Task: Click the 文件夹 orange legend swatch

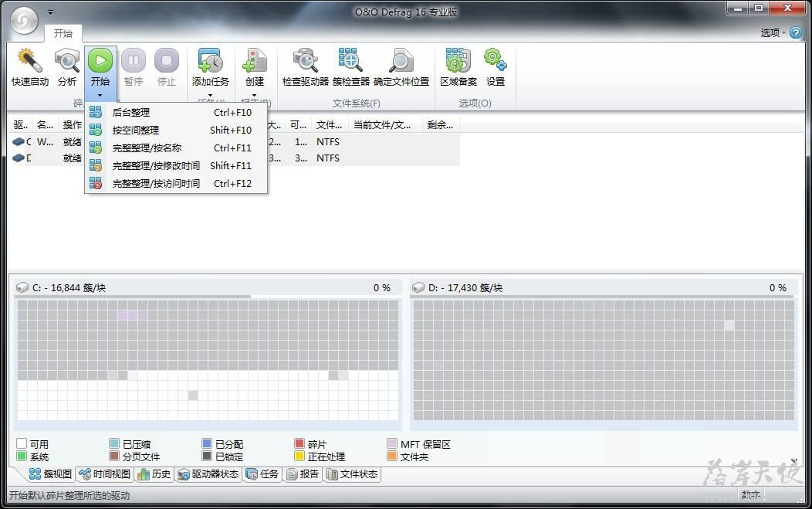Action: coord(392,456)
